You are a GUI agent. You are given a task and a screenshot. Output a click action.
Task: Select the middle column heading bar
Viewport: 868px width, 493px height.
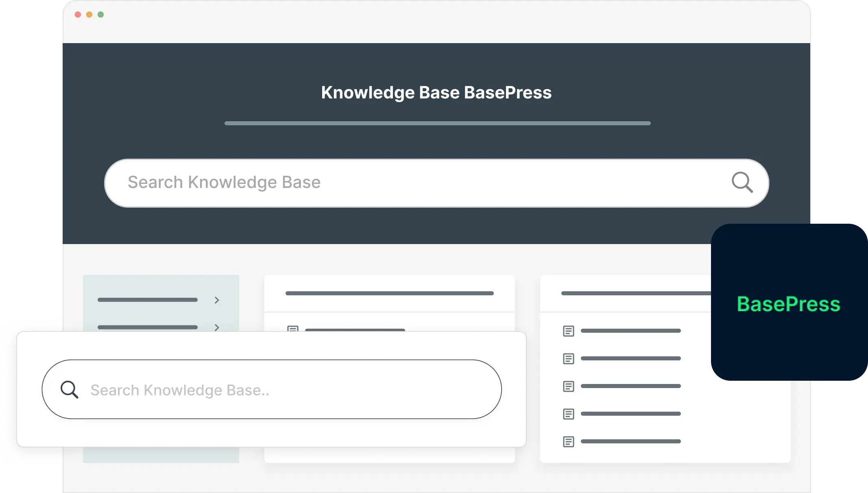[389, 293]
